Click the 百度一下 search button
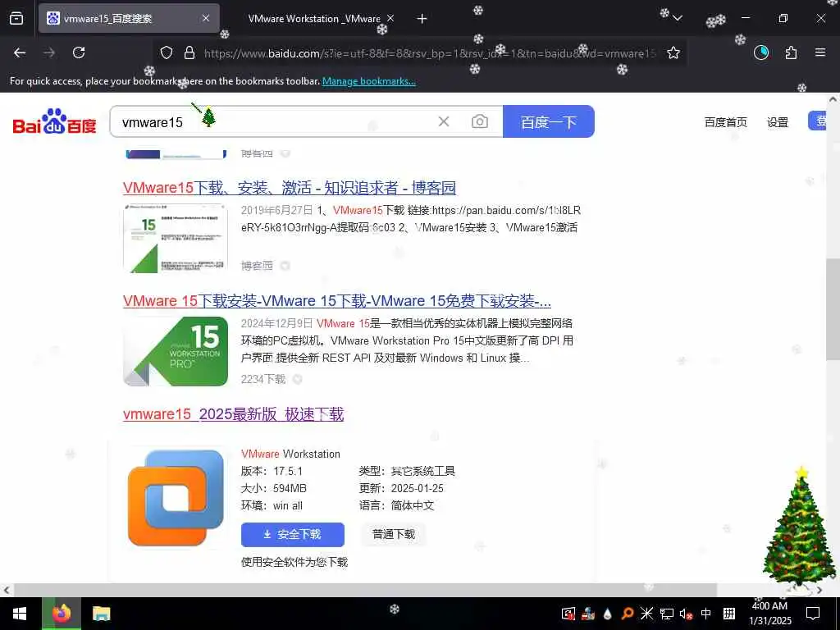 point(549,121)
